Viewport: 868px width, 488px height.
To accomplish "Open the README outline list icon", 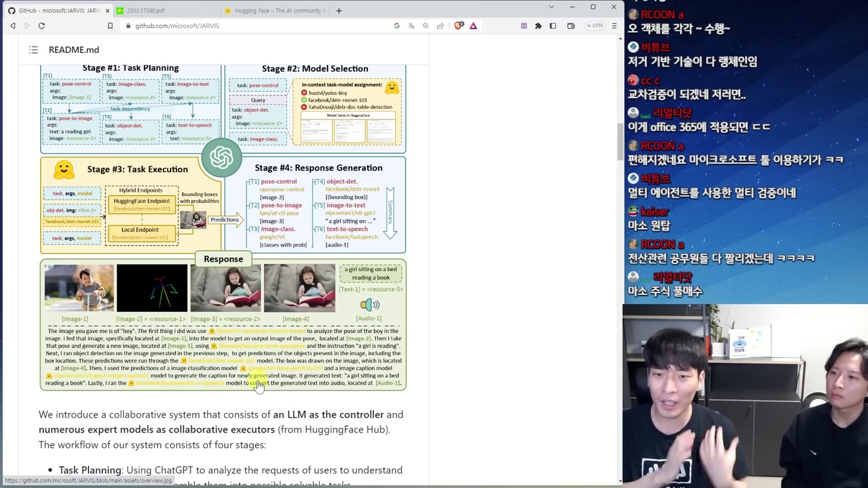I will coord(34,50).
